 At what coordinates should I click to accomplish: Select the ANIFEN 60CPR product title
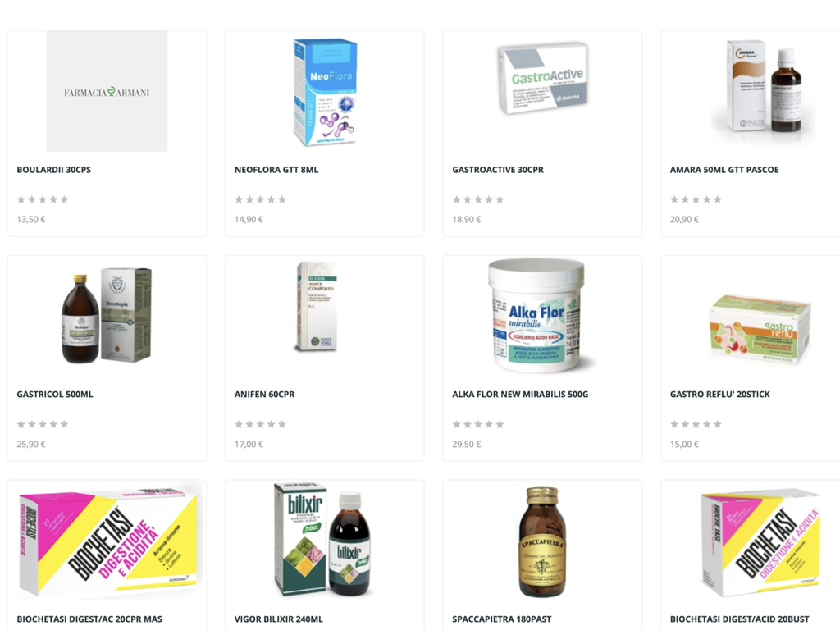click(x=265, y=395)
